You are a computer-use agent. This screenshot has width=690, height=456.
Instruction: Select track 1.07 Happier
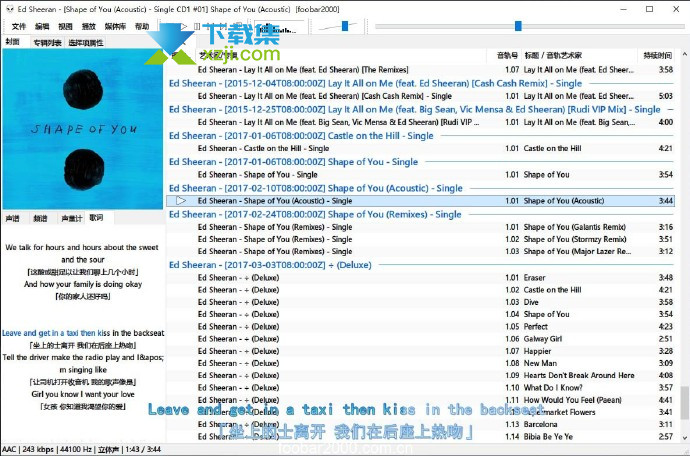(420, 351)
